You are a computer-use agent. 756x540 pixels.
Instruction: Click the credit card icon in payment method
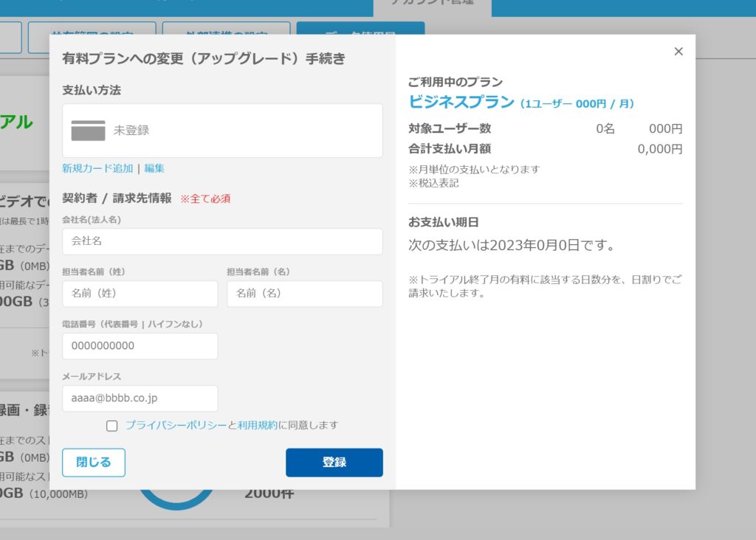tap(88, 131)
